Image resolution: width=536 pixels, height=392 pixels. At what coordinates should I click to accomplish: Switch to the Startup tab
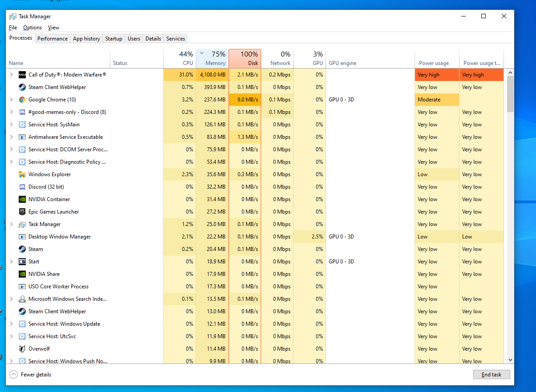coord(114,39)
